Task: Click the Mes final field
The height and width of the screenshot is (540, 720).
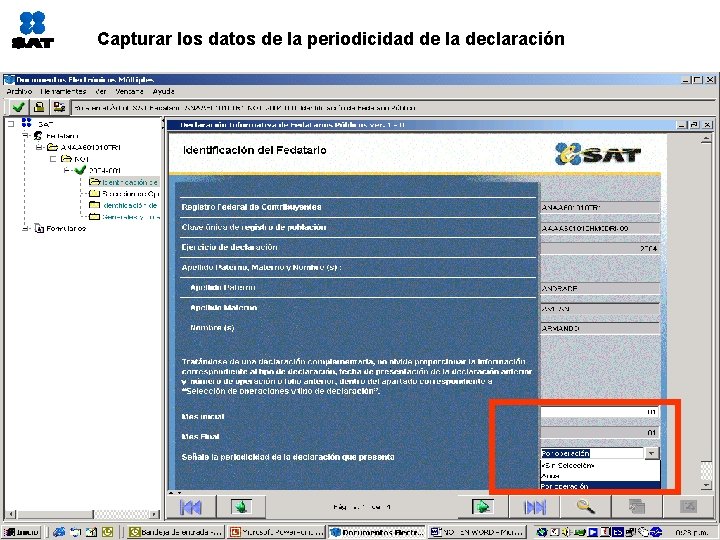Action: click(600, 433)
